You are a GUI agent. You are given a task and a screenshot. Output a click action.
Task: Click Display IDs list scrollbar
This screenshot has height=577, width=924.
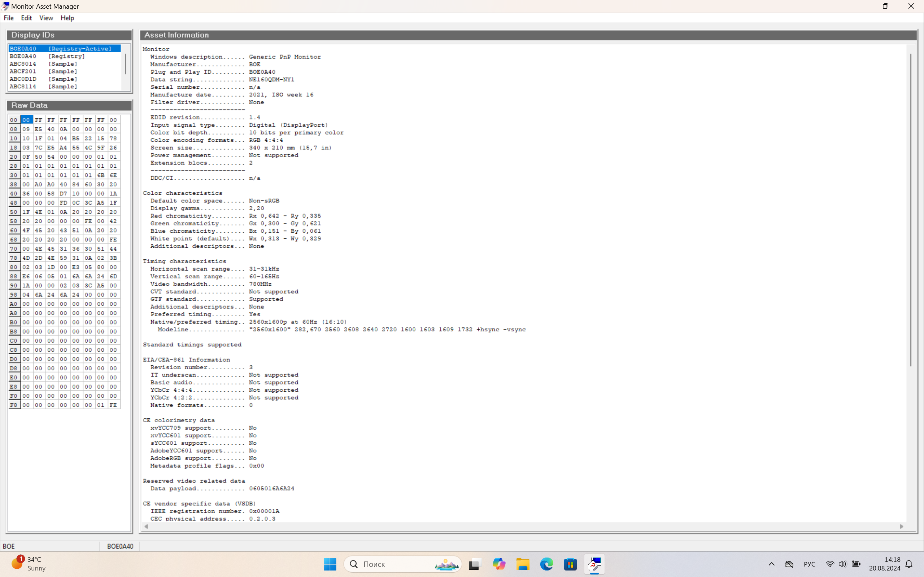[x=126, y=64]
